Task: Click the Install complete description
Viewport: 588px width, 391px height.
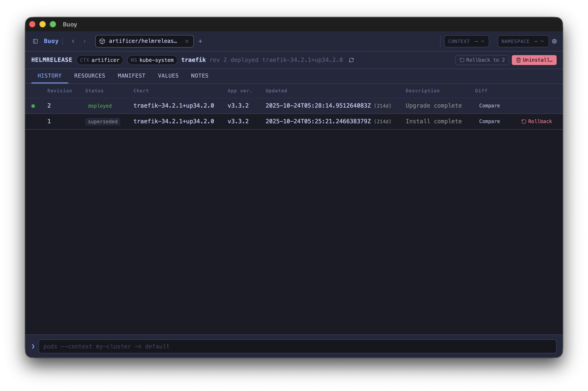Action: (x=433, y=122)
